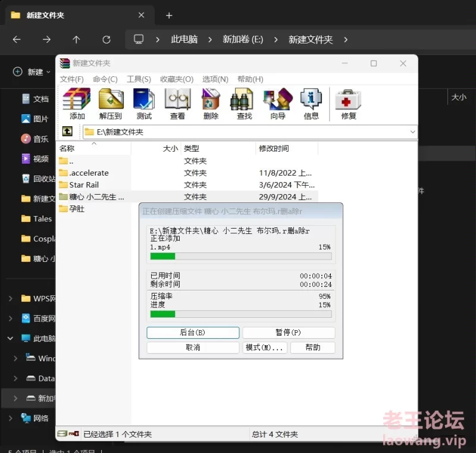Expand the WPS网盘 tree node

[10, 298]
